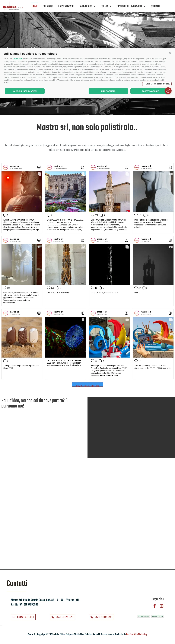175x644 pixels.
Task: Like the Rosa Virtutis post heart icon
Action: coord(92,215)
